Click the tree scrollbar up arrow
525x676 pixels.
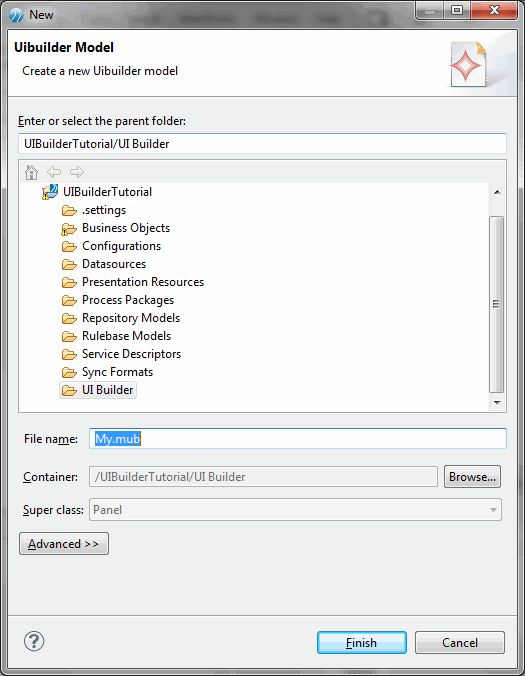(497, 192)
